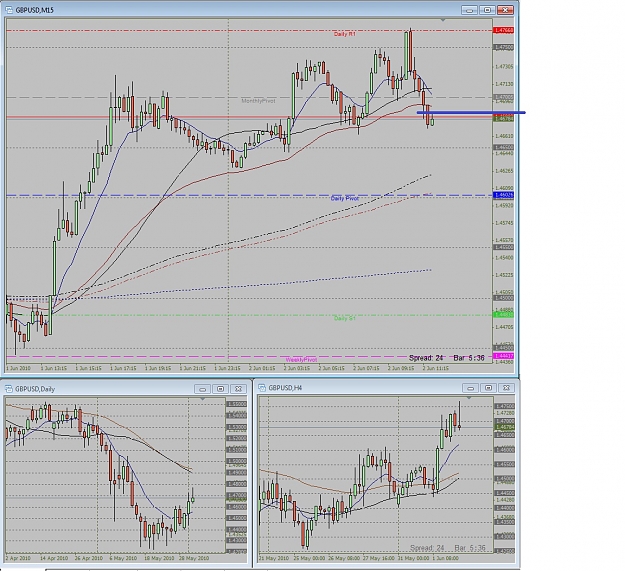Click the green Daily S1 price tag
625x571 pixels.
pyautogui.click(x=504, y=315)
